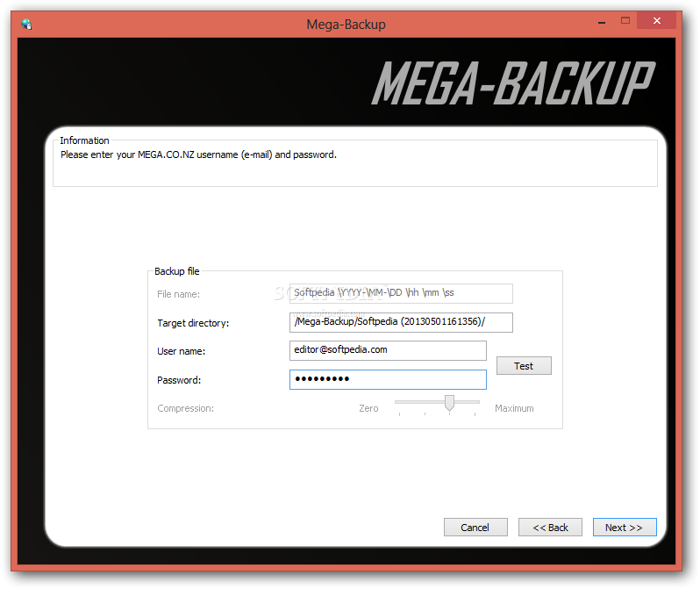Click the File name field
The height and width of the screenshot is (589, 700).
(401, 293)
